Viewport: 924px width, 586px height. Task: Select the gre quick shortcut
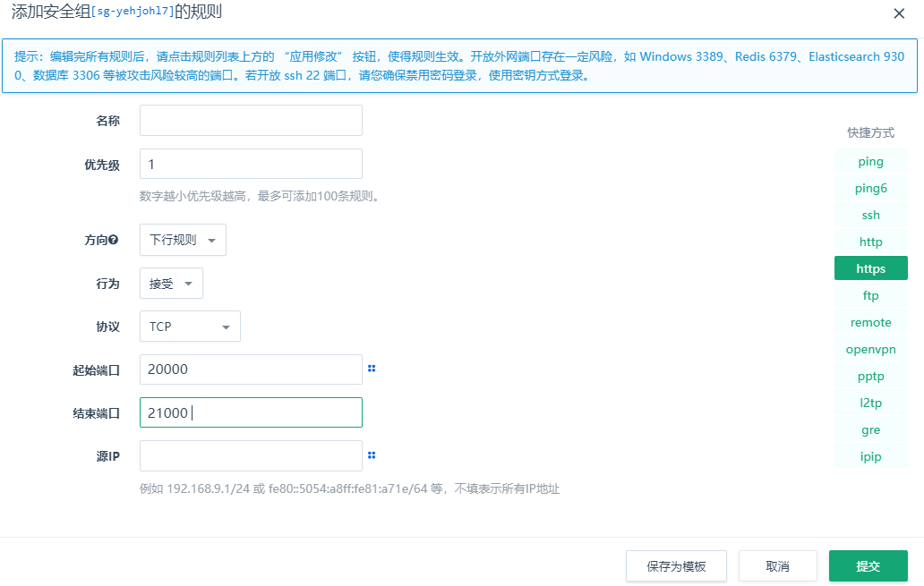pyautogui.click(x=870, y=429)
